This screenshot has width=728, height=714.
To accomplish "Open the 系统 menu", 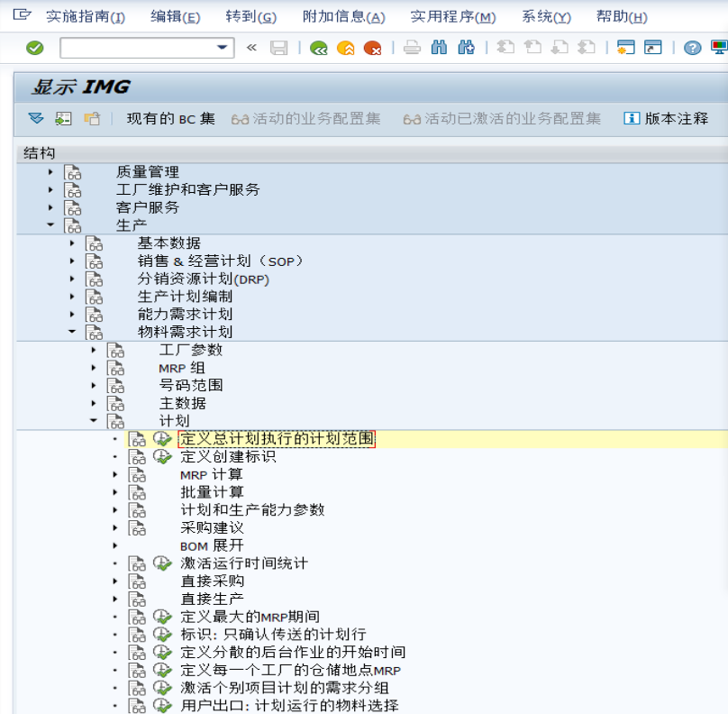I will tap(546, 17).
